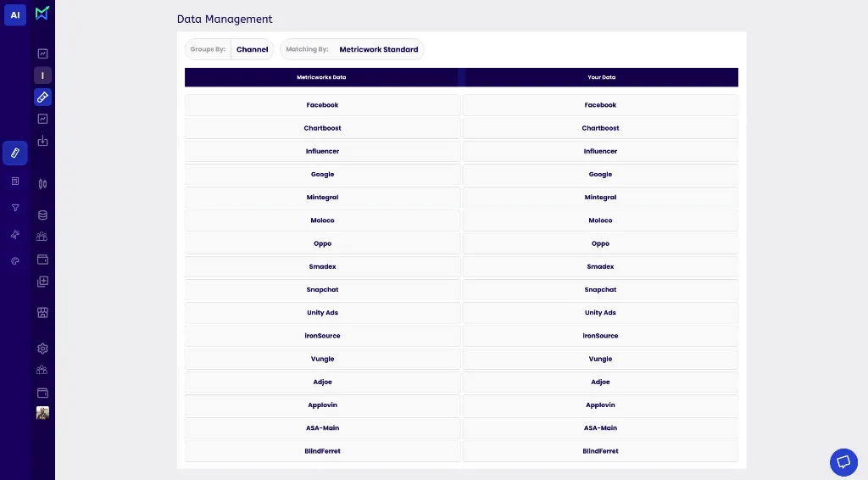Screen dimensions: 868x480
Task: Click the Your Data column header
Action: (602, 77)
